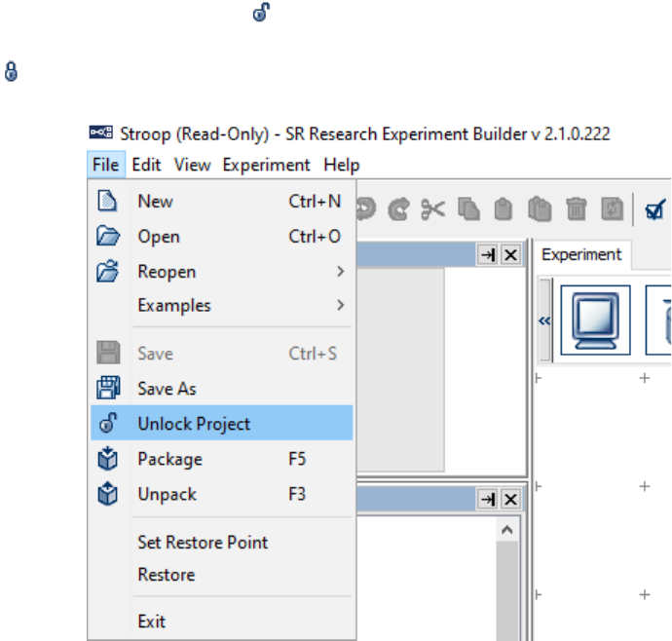Close the upper left panel
The image size is (672, 641).
(x=510, y=255)
